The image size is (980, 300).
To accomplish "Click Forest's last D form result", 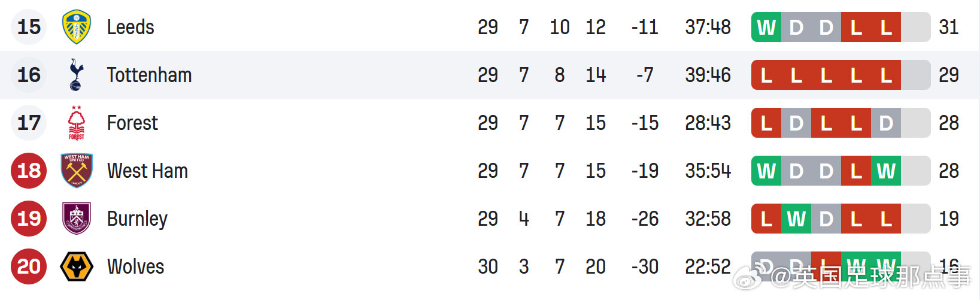I will click(886, 123).
